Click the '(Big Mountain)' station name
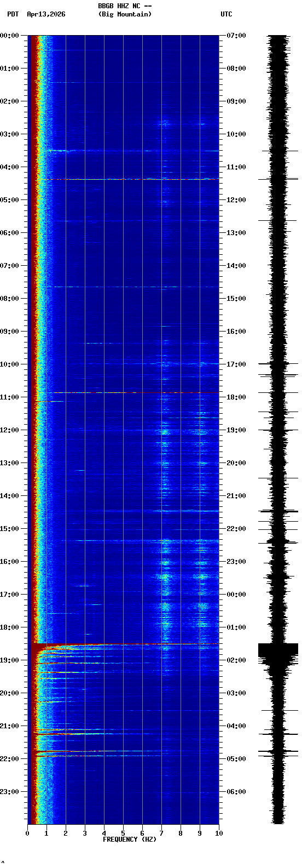302x868 pixels. pos(125,14)
